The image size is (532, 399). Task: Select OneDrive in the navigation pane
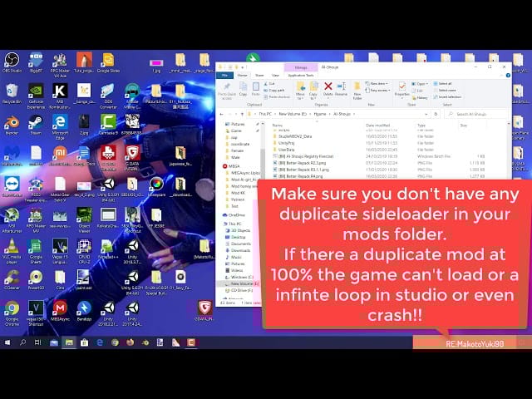click(239, 214)
